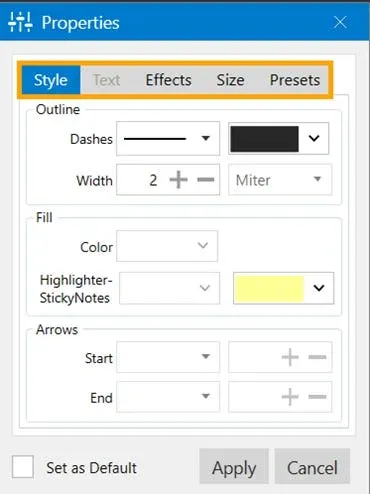Open the Miter join style dropdown
The height and width of the screenshot is (494, 370).
coord(280,180)
